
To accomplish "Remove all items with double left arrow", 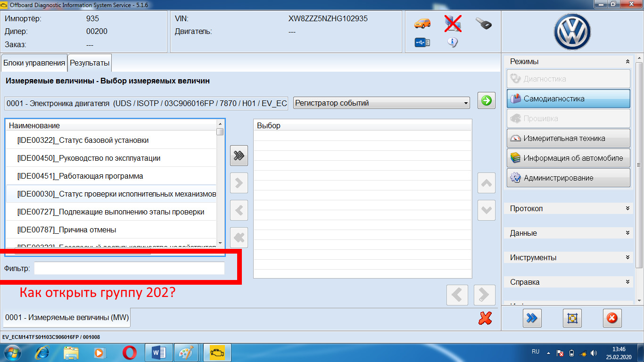I will [239, 238].
